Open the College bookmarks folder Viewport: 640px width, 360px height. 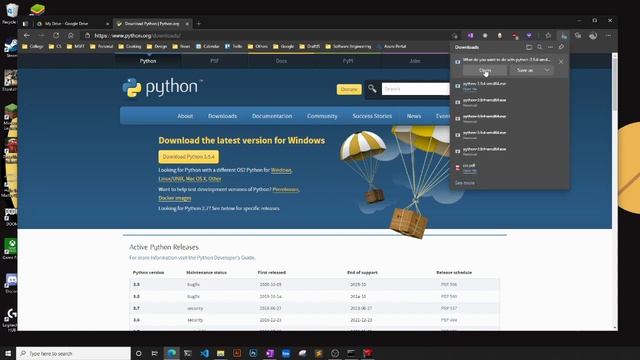[x=33, y=47]
